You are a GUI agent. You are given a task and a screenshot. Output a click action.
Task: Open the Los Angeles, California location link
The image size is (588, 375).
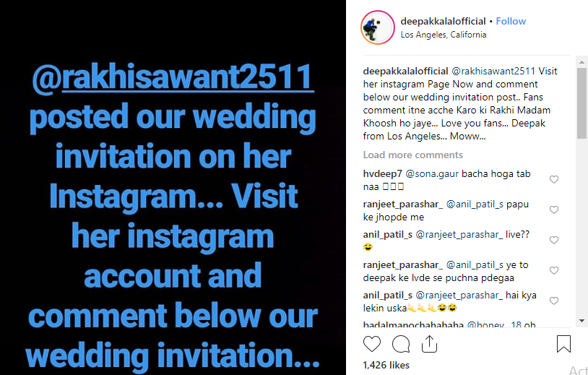(x=444, y=35)
